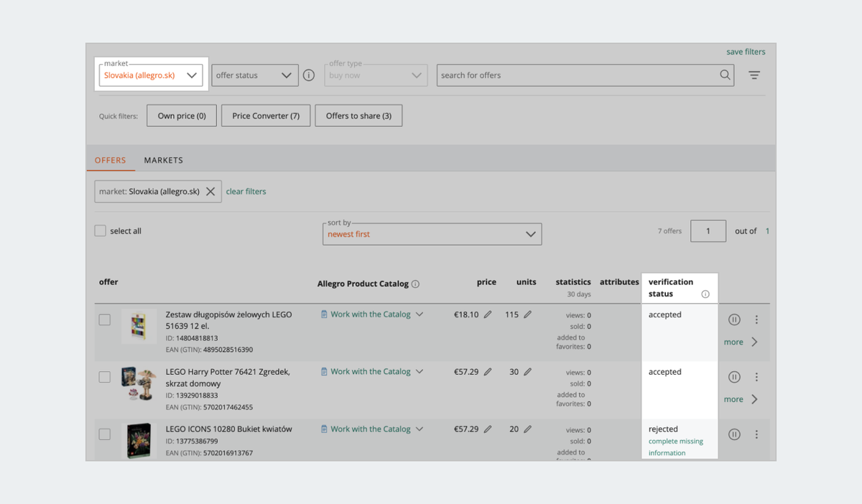Viewport: 862px width, 504px height.
Task: Click the page number input field
Action: click(x=708, y=231)
